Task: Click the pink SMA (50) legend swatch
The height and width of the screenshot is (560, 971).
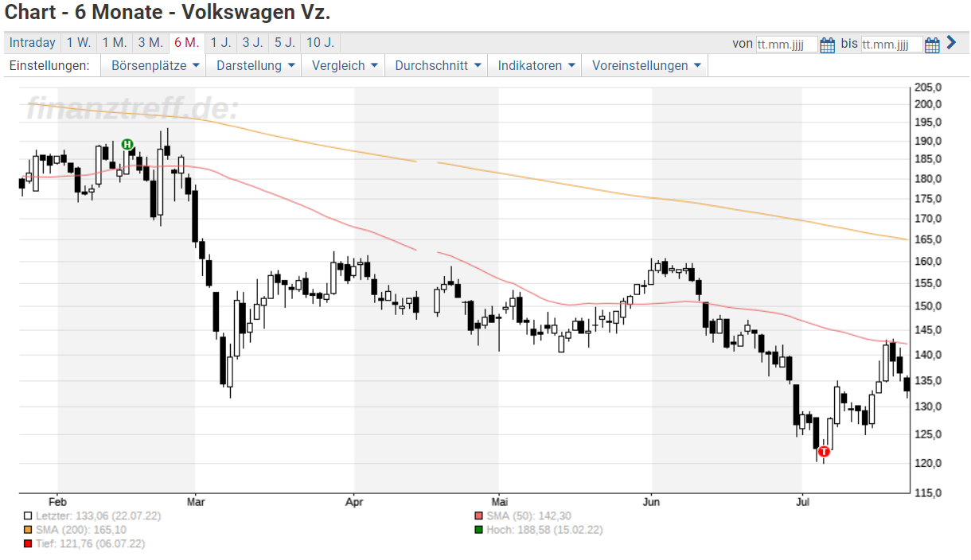Action: pyautogui.click(x=478, y=516)
